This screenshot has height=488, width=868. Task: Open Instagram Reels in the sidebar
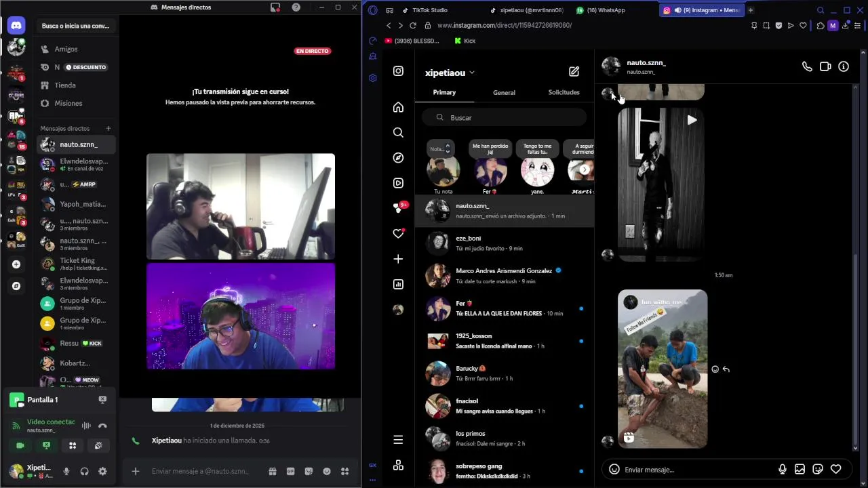click(x=398, y=183)
